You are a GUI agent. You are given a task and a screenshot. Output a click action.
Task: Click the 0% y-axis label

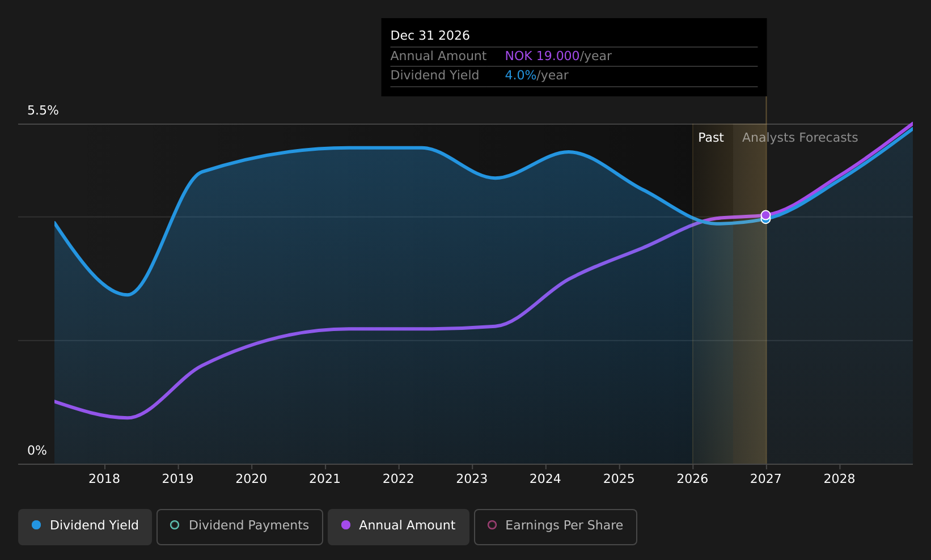click(x=37, y=451)
